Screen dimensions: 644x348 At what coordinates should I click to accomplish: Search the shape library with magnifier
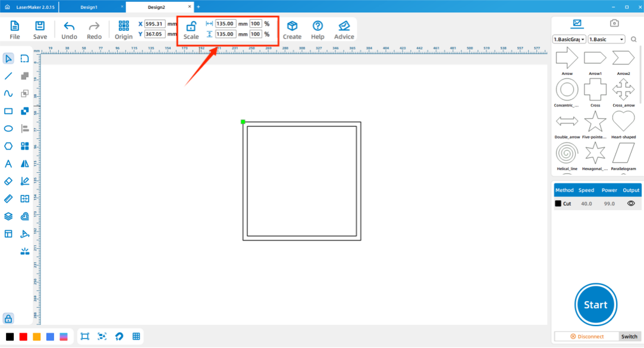[x=634, y=39]
